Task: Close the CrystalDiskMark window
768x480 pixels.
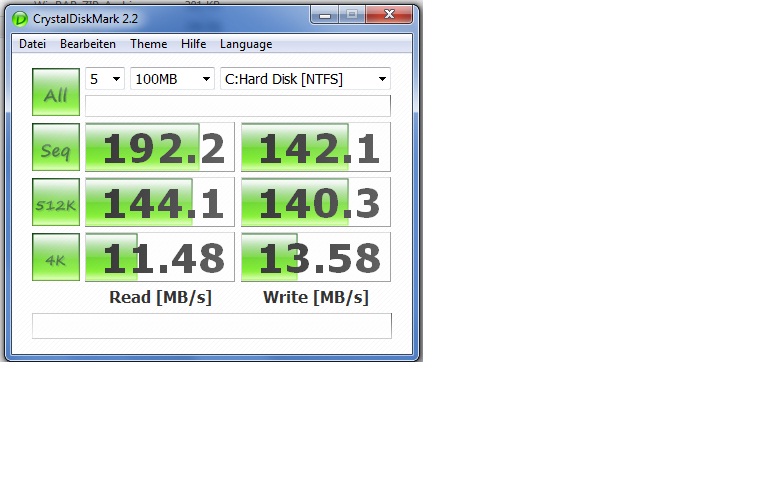Action: click(x=389, y=15)
